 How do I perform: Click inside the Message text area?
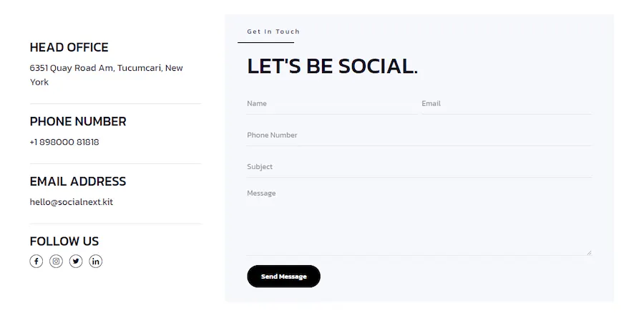tap(419, 221)
